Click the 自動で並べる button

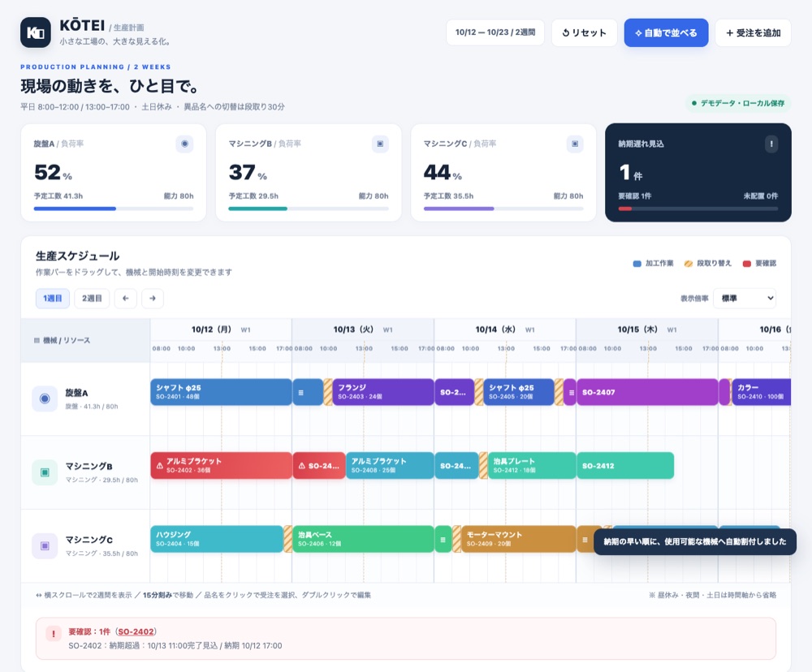click(x=666, y=32)
